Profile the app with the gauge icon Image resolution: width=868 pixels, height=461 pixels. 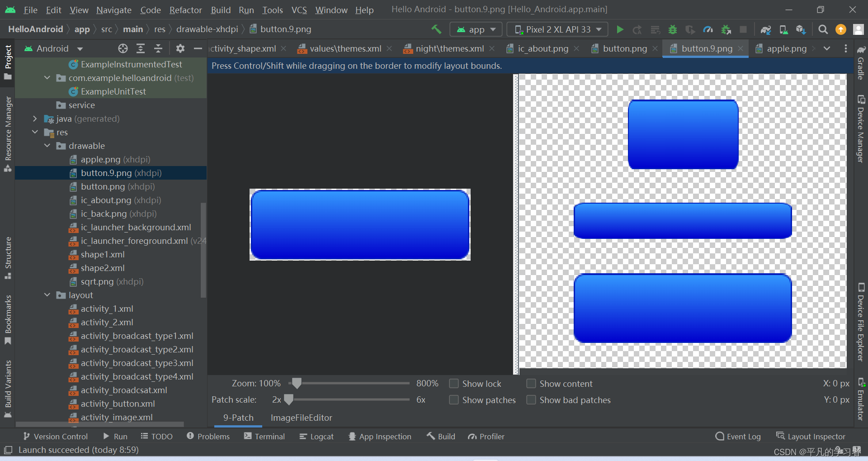pyautogui.click(x=708, y=29)
